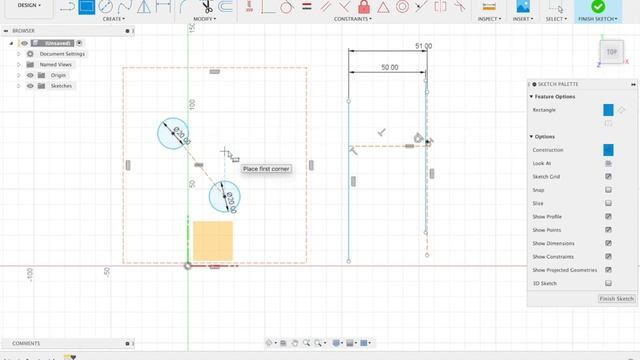Apply Midpoint triangle constraint
This screenshot has height=360, width=640.
tap(383, 7)
